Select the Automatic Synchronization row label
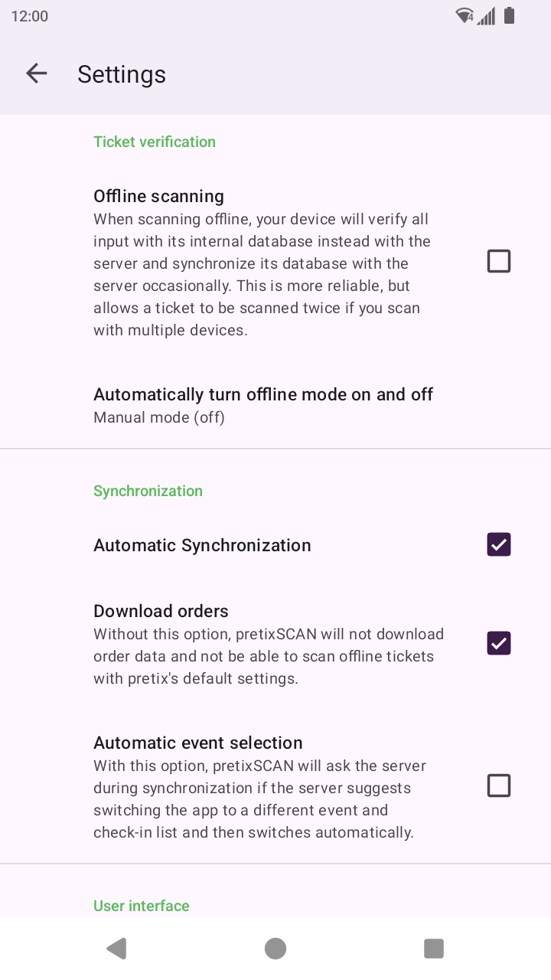The height and width of the screenshot is (980, 551). click(202, 545)
